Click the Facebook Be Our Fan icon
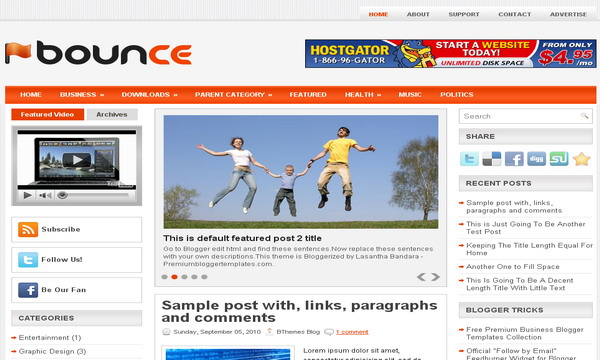Viewport: 600px width, 360px height. (x=28, y=290)
